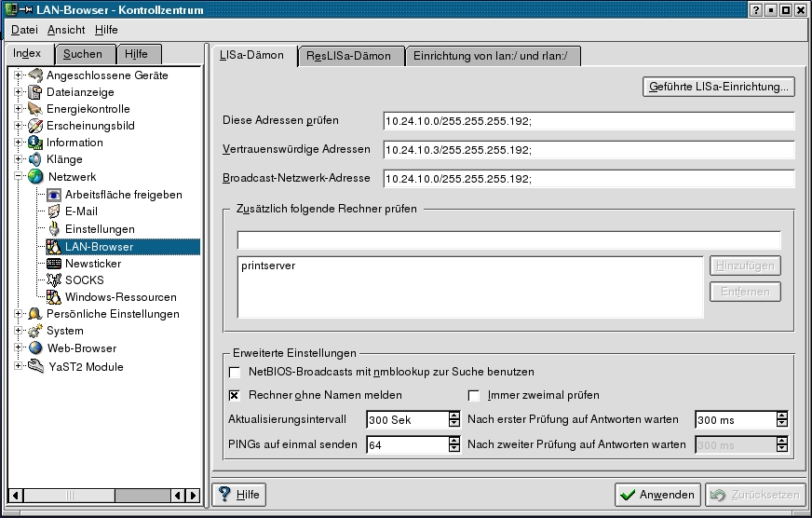The width and height of the screenshot is (812, 518).
Task: Expand the Energiekontrolle tree node
Action: coord(18,109)
